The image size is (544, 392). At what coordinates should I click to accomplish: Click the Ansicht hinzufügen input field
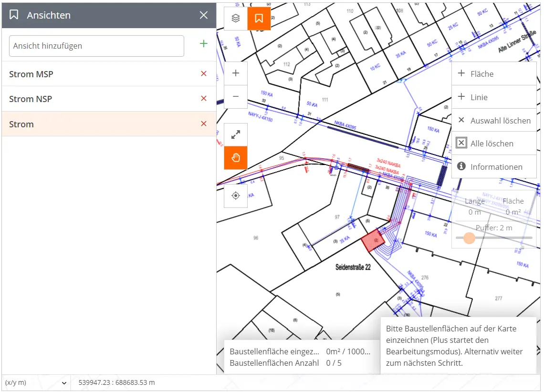pyautogui.click(x=96, y=46)
